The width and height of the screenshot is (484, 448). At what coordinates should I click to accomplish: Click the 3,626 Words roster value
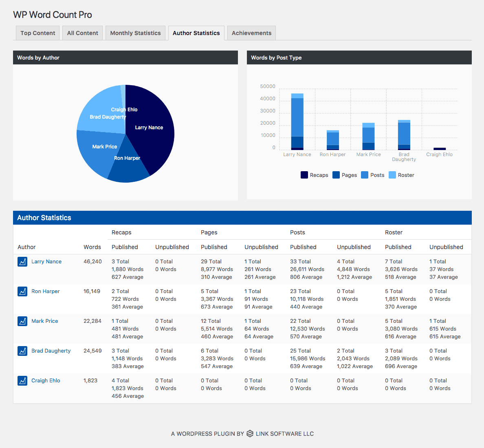coord(401,269)
